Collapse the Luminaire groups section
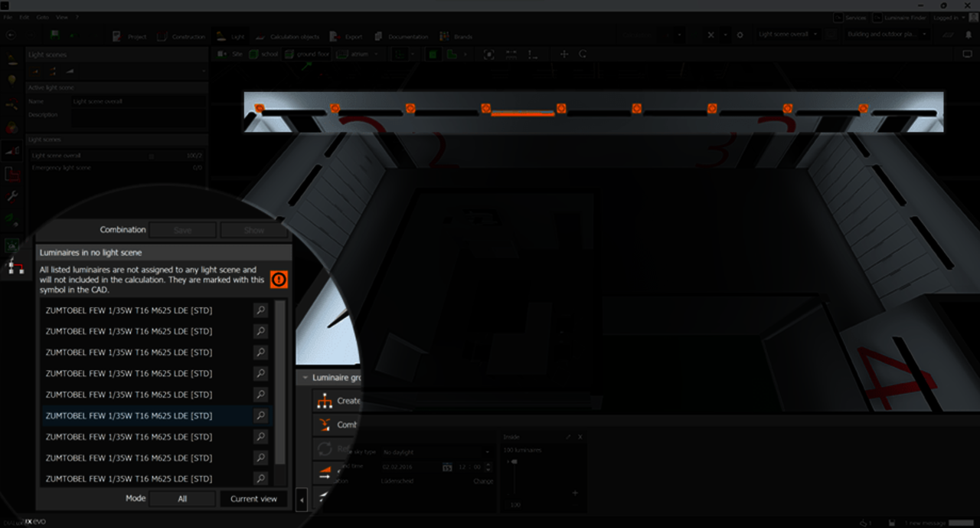Image resolution: width=980 pixels, height=528 pixels. [x=305, y=378]
